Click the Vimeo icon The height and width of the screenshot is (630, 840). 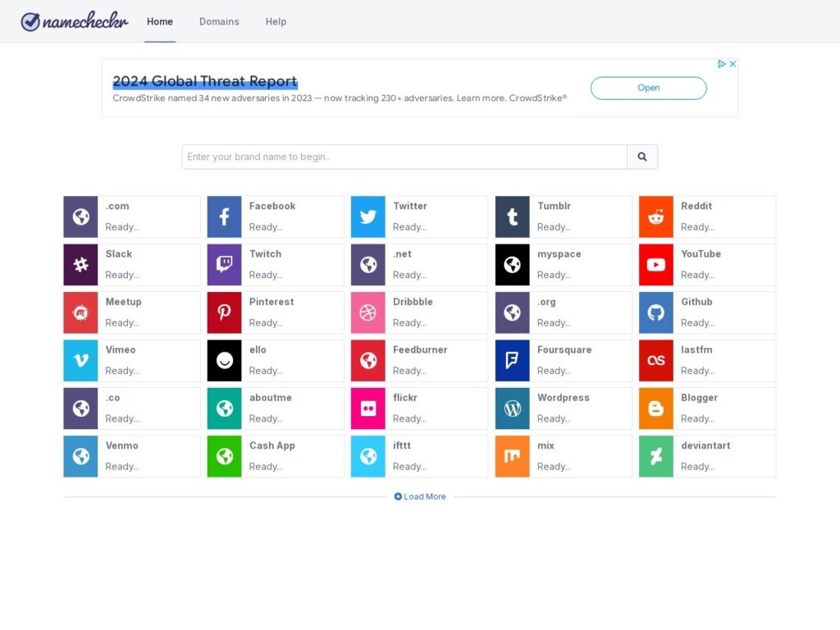tap(80, 361)
